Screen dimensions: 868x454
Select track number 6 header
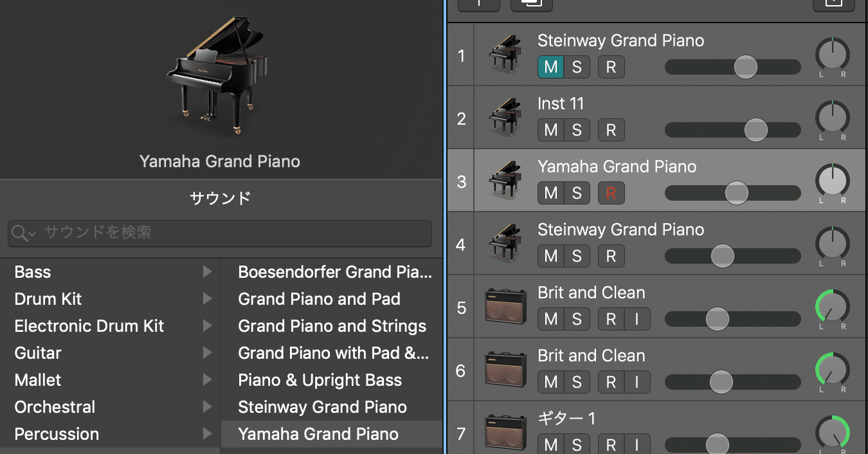tap(460, 370)
